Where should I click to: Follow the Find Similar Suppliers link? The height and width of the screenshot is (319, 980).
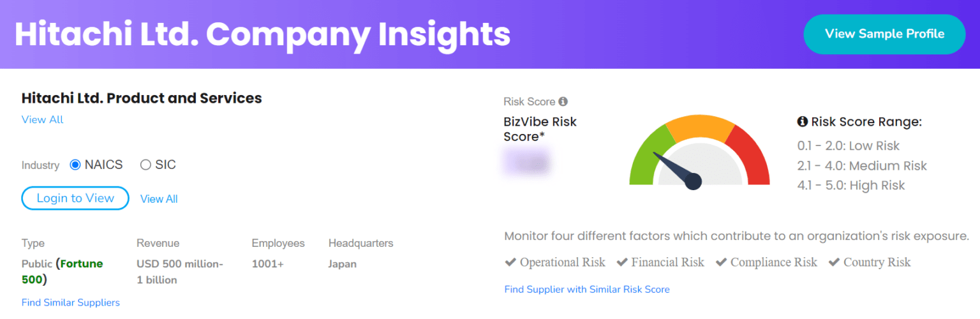pos(71,302)
